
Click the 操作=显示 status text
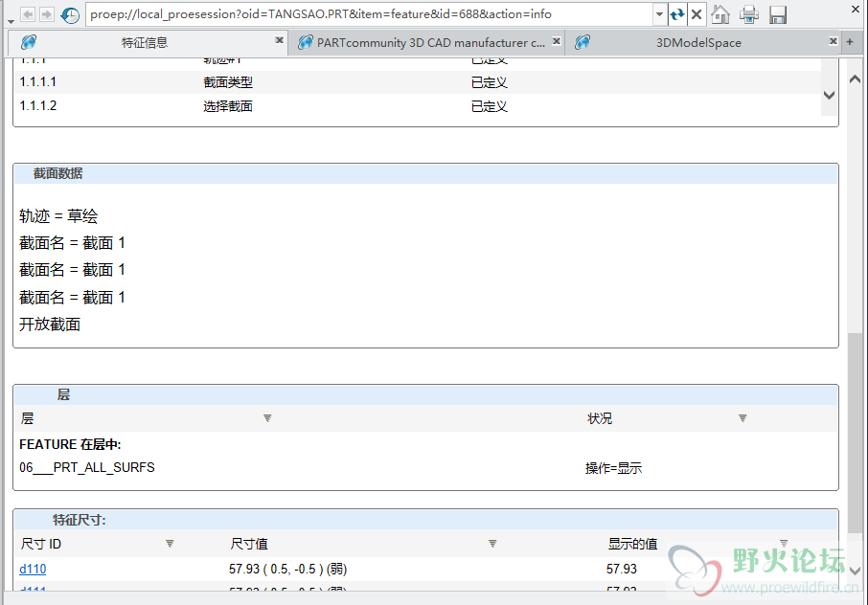[613, 468]
